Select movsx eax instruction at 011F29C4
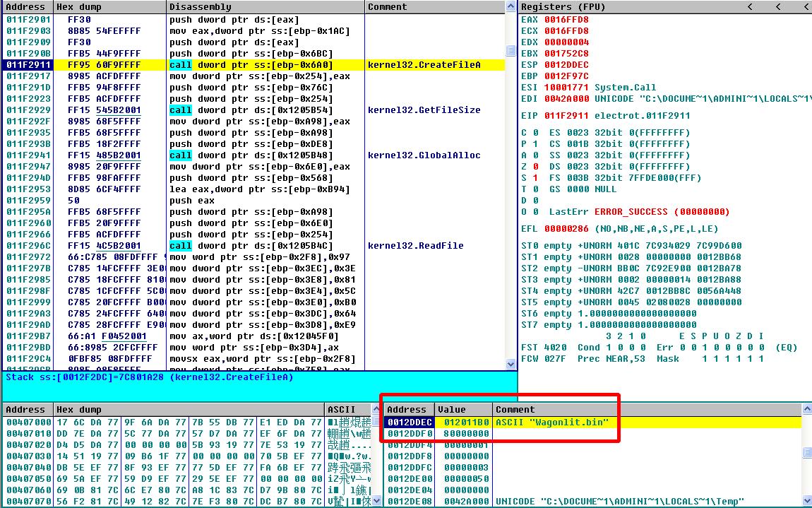This screenshot has height=508, width=812. [x=253, y=359]
